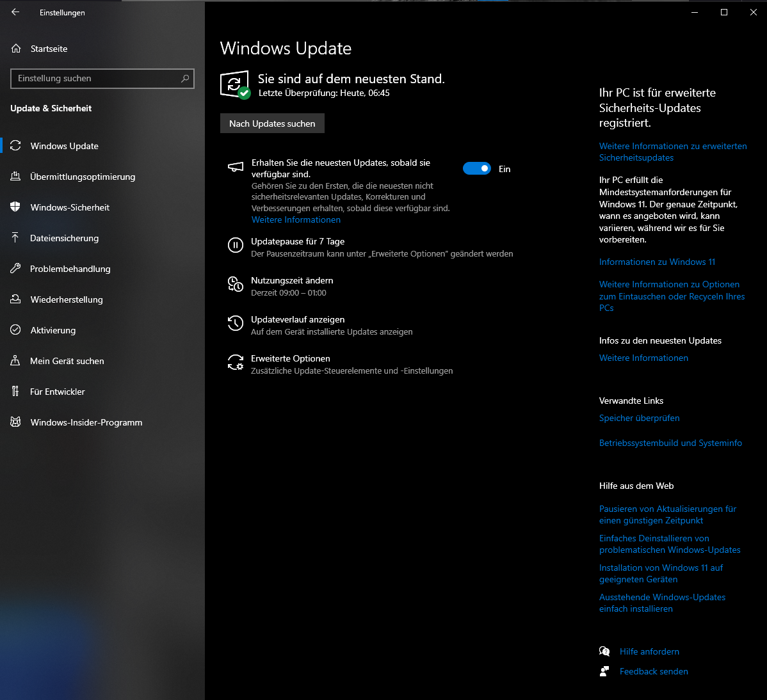Viewport: 767px width, 700px height.
Task: Click the Feedback senden person icon
Action: tap(604, 671)
